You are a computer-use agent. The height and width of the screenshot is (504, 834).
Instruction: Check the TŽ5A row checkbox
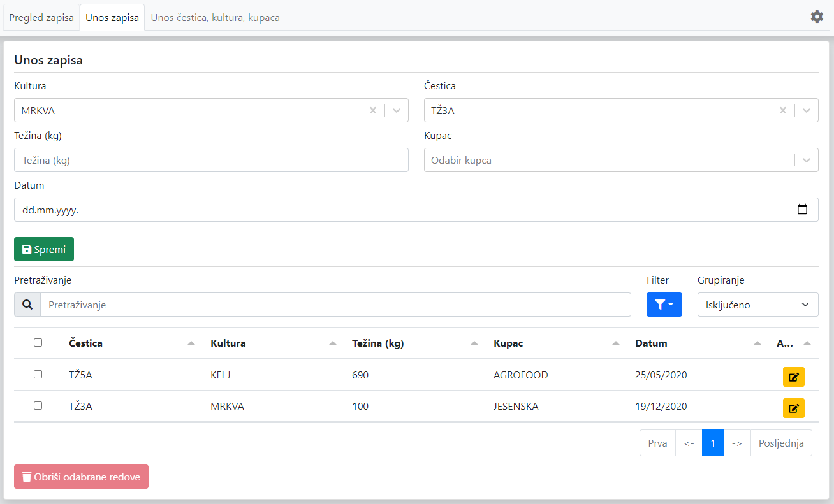coord(38,375)
